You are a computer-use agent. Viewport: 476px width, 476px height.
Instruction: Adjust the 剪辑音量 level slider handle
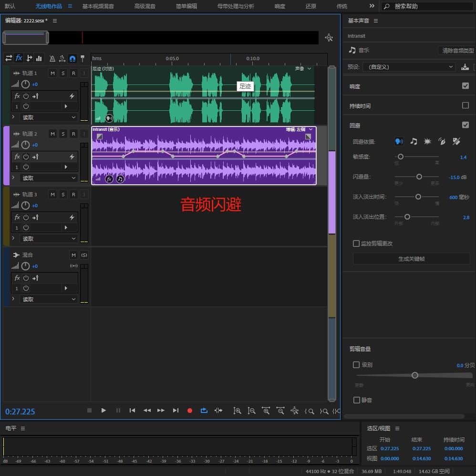(x=414, y=375)
